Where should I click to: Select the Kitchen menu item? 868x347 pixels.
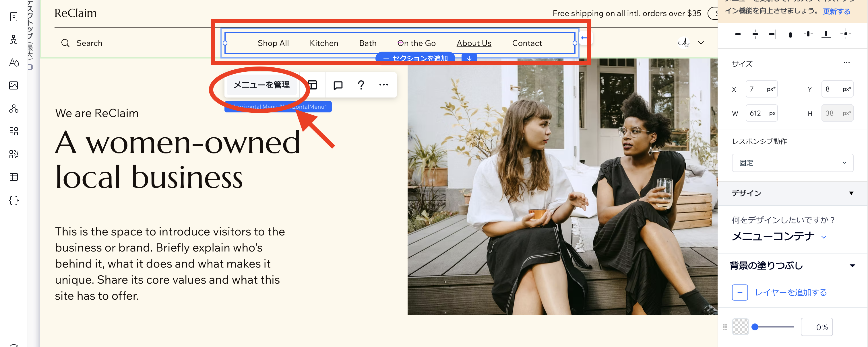[323, 43]
